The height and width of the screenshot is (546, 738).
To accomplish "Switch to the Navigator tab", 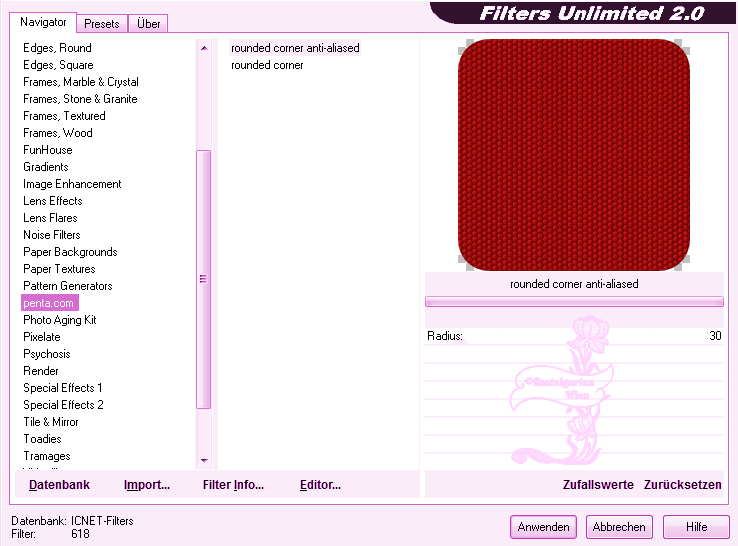I will (43, 22).
